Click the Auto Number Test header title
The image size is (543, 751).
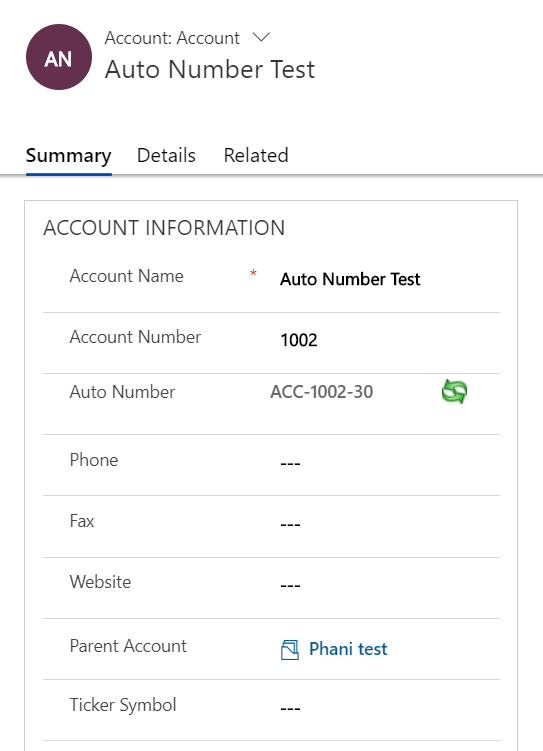click(210, 69)
